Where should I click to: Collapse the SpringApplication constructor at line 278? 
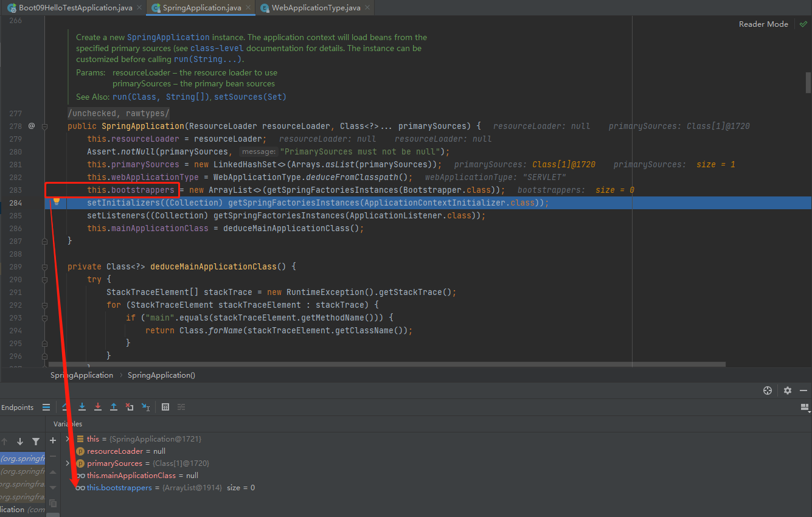[44, 126]
